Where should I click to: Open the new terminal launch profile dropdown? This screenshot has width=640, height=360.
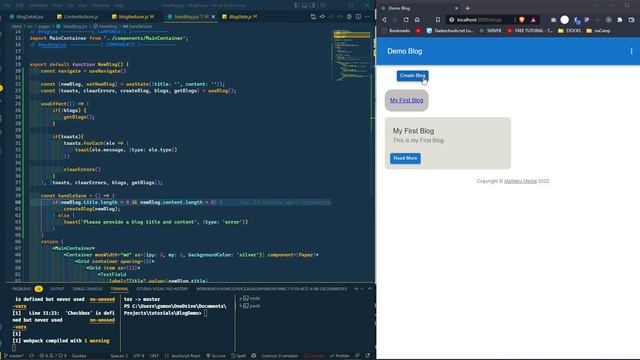(362, 289)
